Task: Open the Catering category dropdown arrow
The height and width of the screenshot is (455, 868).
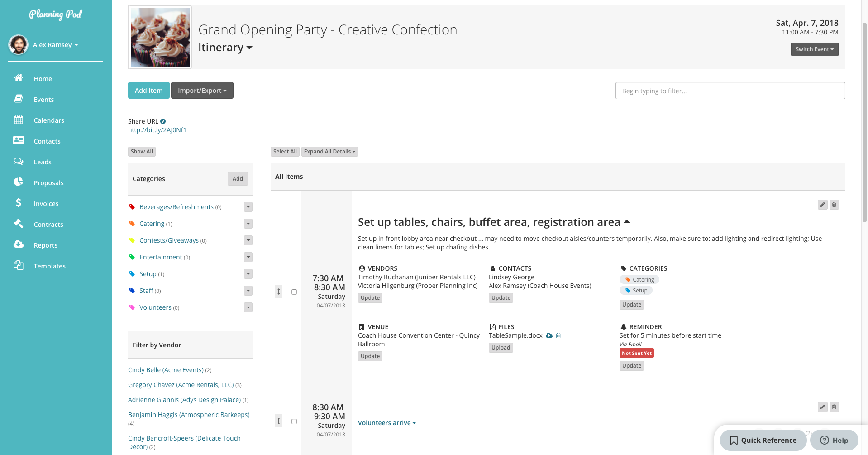Action: coord(248,224)
